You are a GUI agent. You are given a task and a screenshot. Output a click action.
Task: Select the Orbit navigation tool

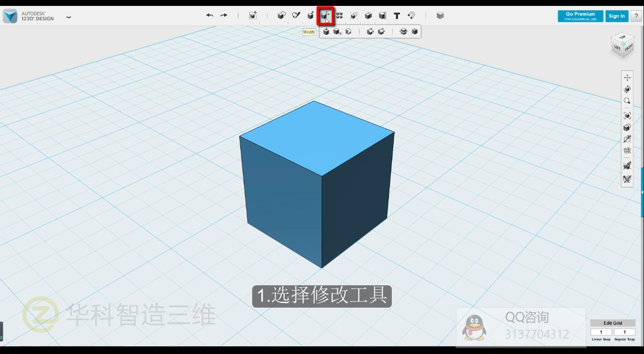point(627,89)
